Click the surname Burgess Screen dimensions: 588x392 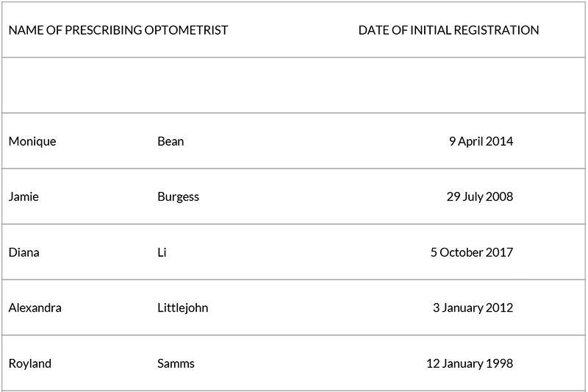(x=178, y=197)
